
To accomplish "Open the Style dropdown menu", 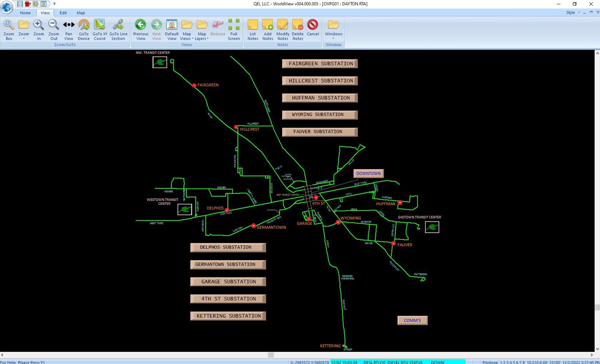I will [x=573, y=12].
